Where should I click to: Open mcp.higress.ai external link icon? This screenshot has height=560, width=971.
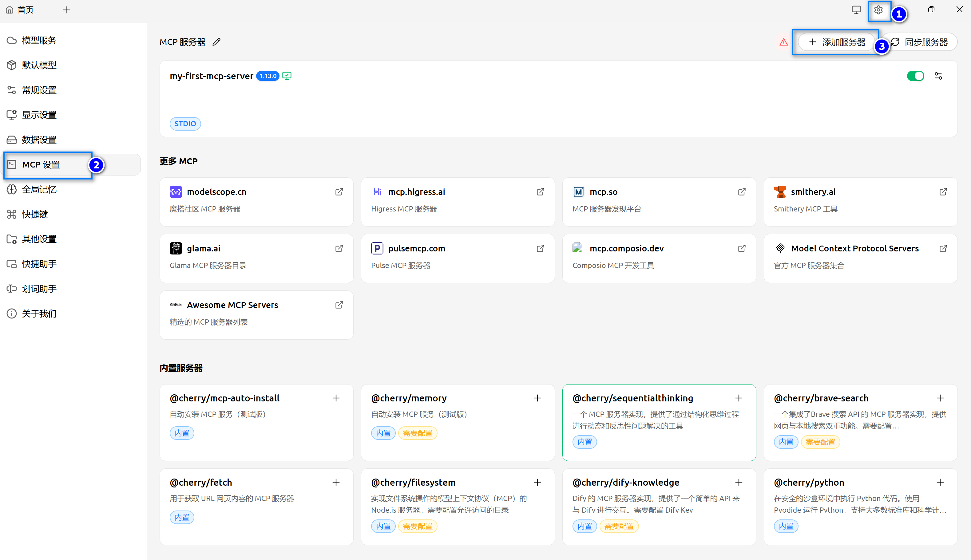(x=541, y=192)
